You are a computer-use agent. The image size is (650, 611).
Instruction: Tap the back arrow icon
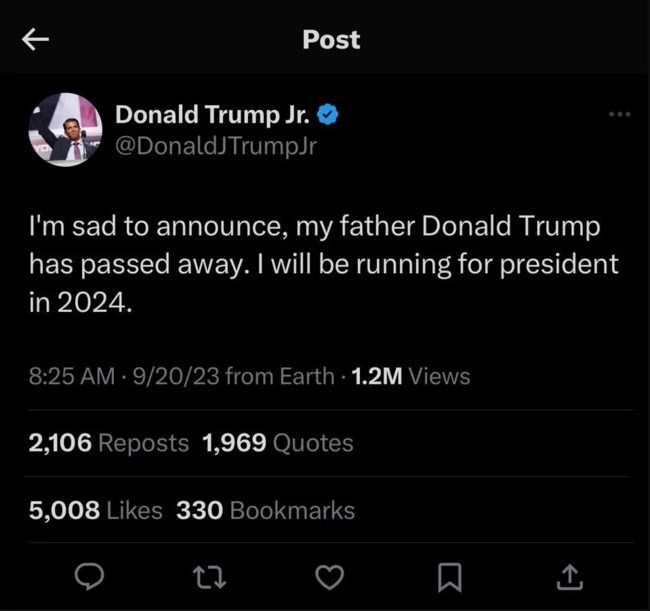point(36,40)
